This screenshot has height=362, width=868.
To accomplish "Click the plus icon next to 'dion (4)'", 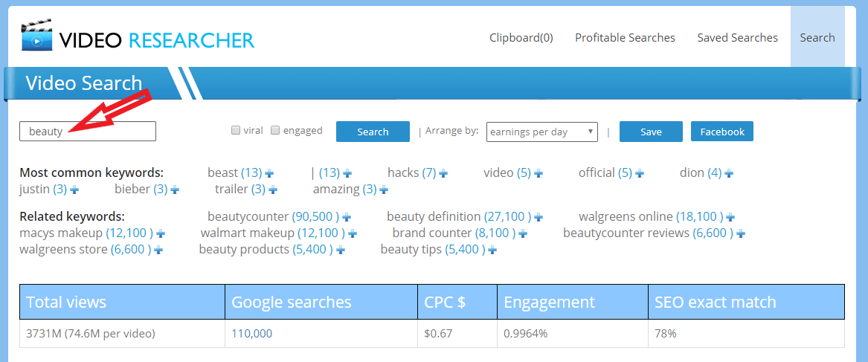I will pyautogui.click(x=729, y=173).
